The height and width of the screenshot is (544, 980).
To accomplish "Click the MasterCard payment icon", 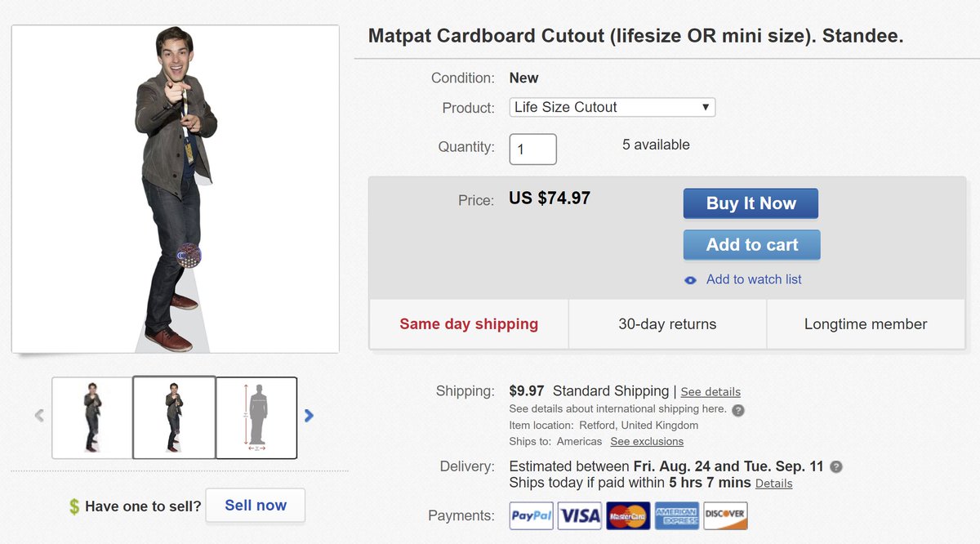I will point(628,515).
